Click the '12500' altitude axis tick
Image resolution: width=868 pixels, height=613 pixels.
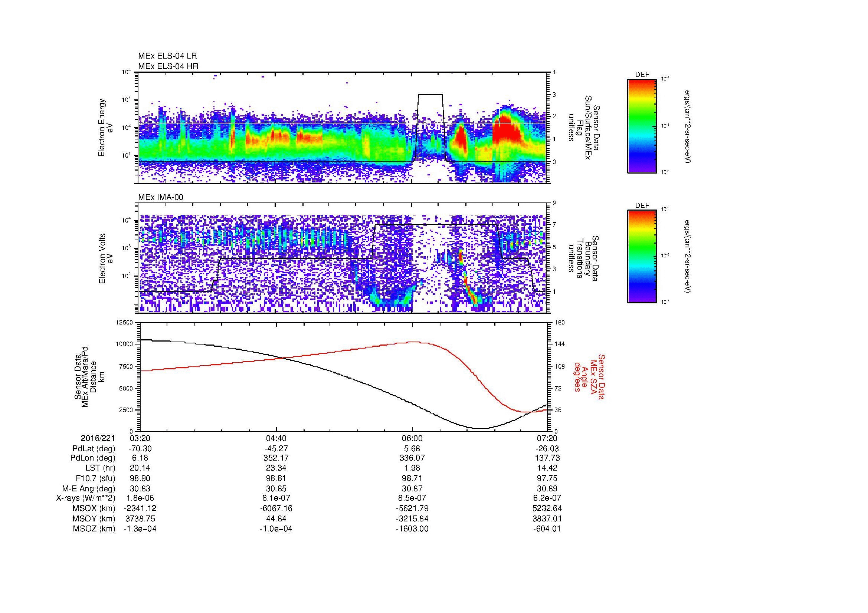pyautogui.click(x=124, y=322)
